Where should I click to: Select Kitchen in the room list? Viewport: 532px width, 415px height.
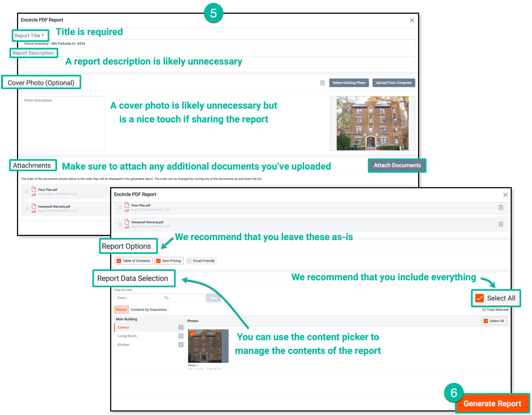click(123, 345)
